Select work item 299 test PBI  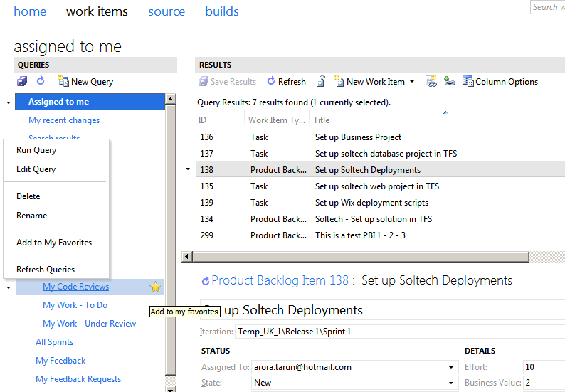click(380, 235)
